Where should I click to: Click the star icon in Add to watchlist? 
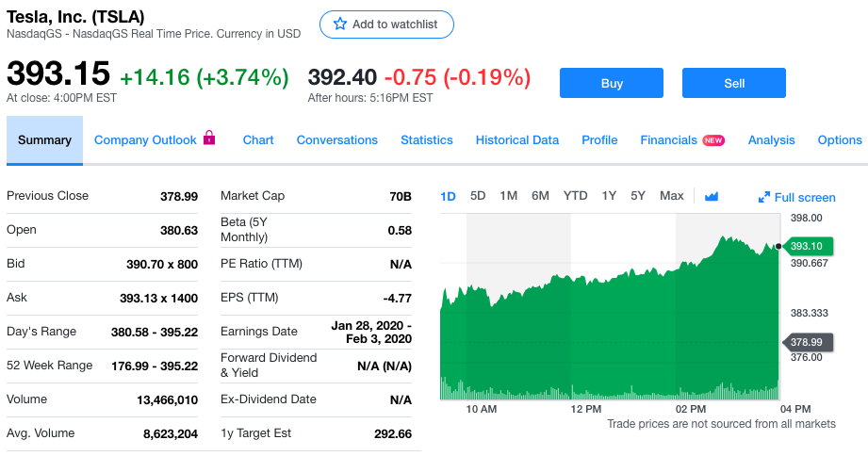pyautogui.click(x=340, y=24)
